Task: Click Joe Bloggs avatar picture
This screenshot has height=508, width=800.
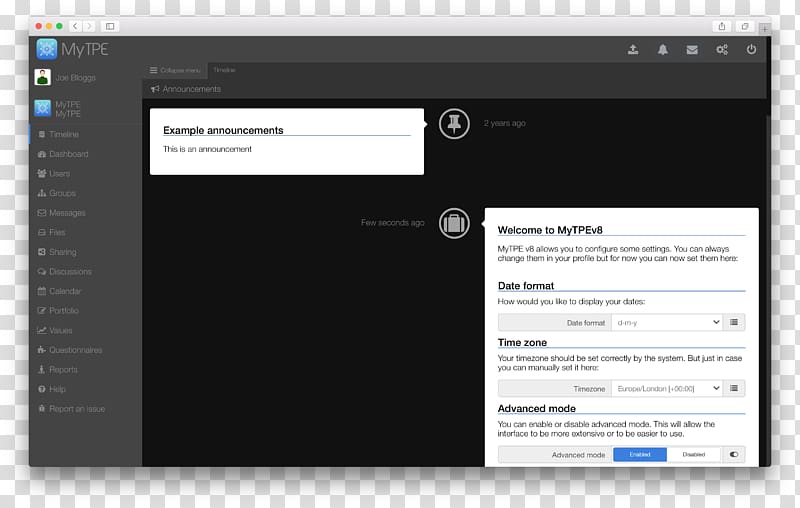Action: coord(42,77)
